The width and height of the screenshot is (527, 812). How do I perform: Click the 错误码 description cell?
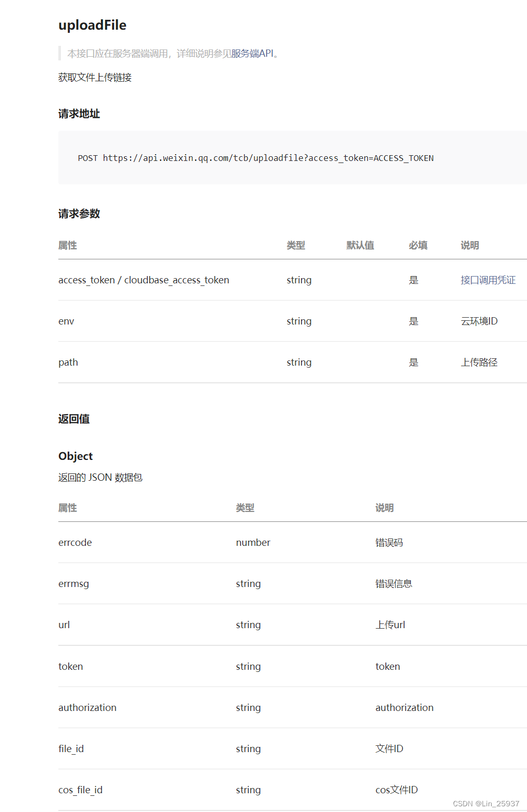pyautogui.click(x=389, y=543)
